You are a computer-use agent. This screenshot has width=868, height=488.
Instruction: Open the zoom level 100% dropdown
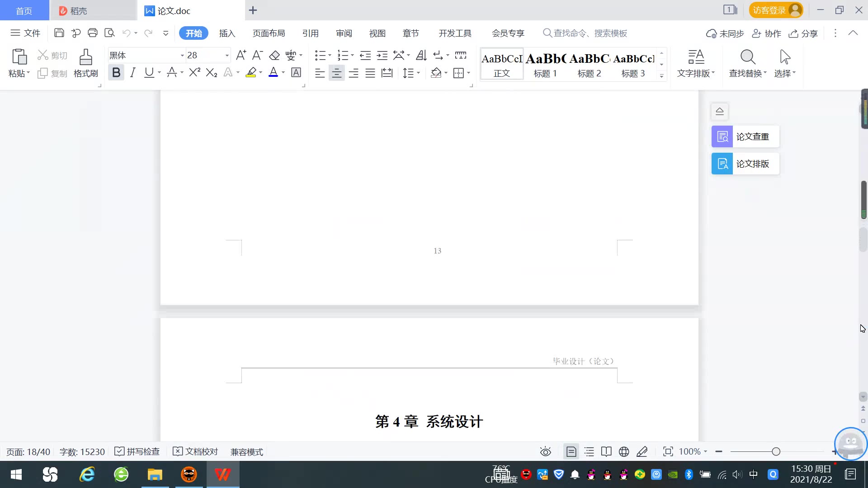tap(693, 451)
